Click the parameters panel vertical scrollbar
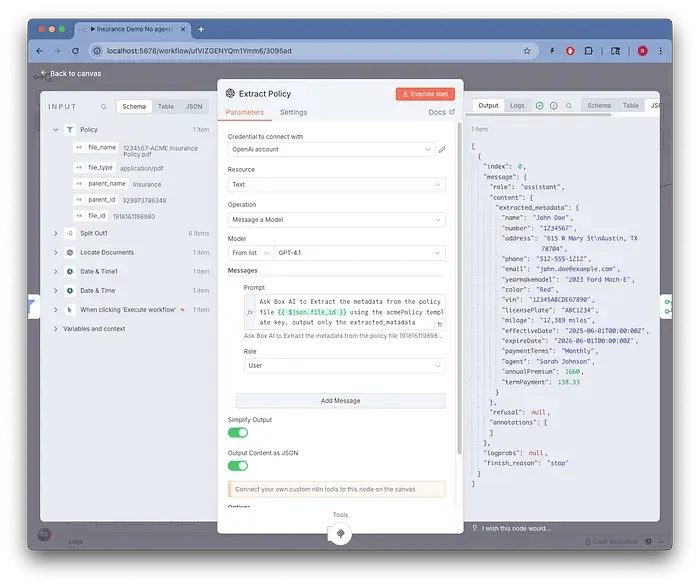The image size is (700, 587). pyautogui.click(x=459, y=289)
